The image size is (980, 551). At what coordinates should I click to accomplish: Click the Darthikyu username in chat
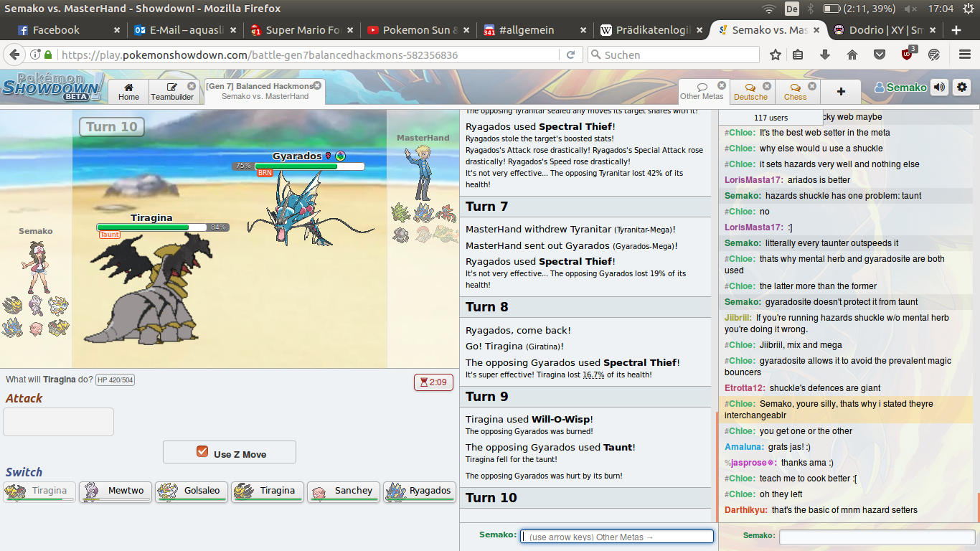(x=745, y=510)
